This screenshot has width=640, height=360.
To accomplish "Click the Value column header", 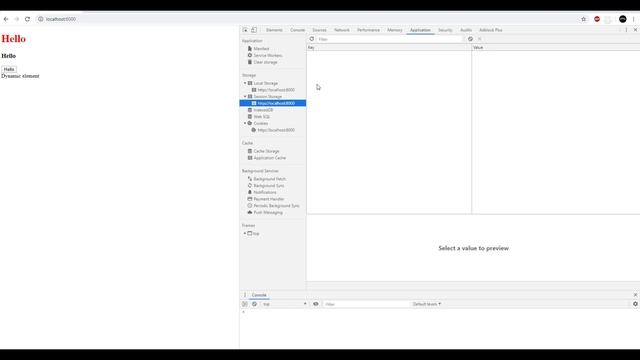I will point(556,48).
